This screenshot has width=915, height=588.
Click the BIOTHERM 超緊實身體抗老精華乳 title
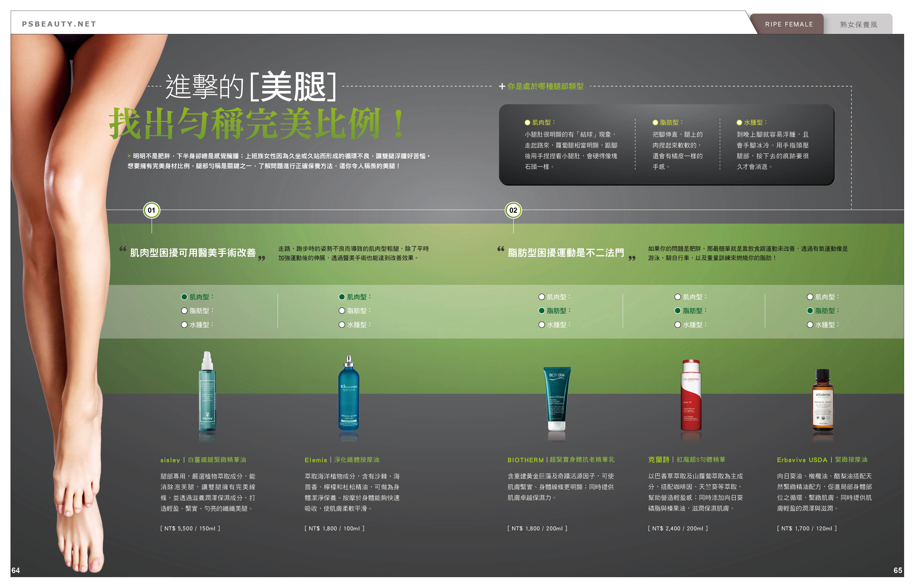coord(561,460)
